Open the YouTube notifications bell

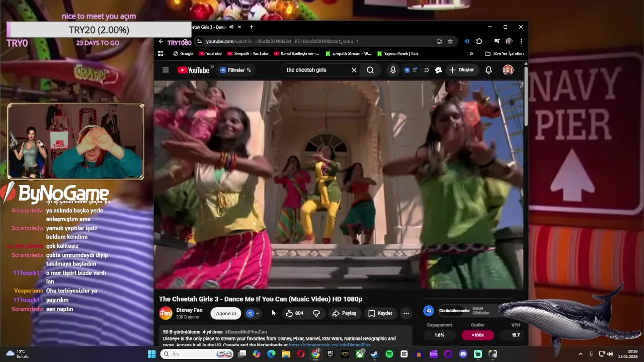click(x=489, y=70)
